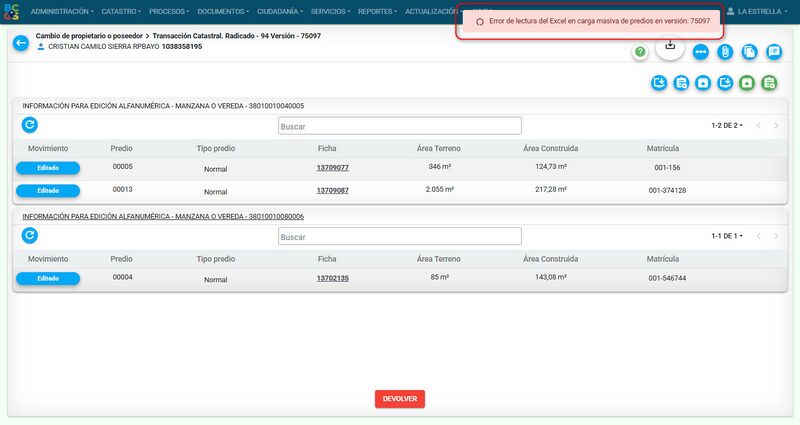Click the user icon beside LA ESTRELLA
This screenshot has height=425, width=800.
(x=731, y=11)
